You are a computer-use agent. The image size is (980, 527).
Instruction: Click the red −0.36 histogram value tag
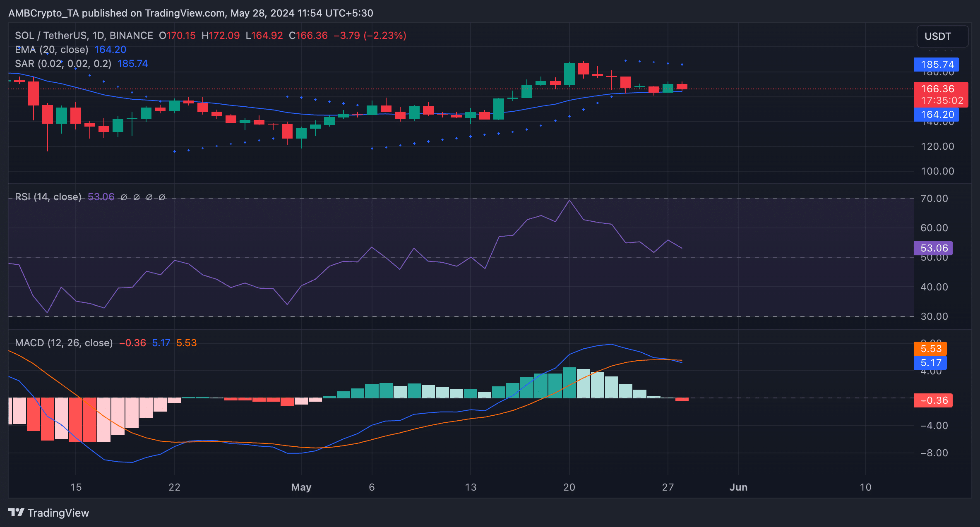click(933, 400)
